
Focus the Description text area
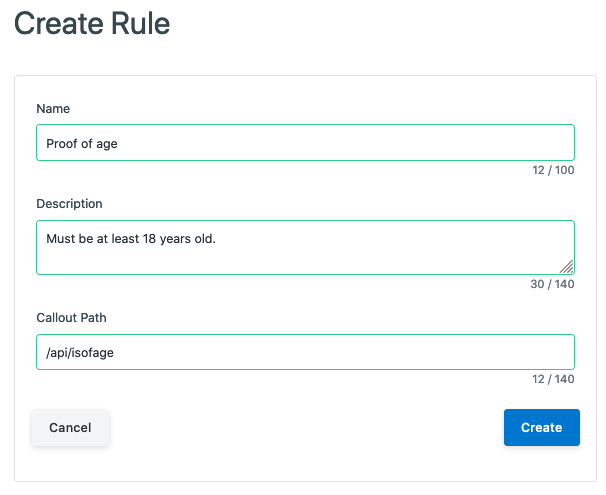click(x=305, y=248)
